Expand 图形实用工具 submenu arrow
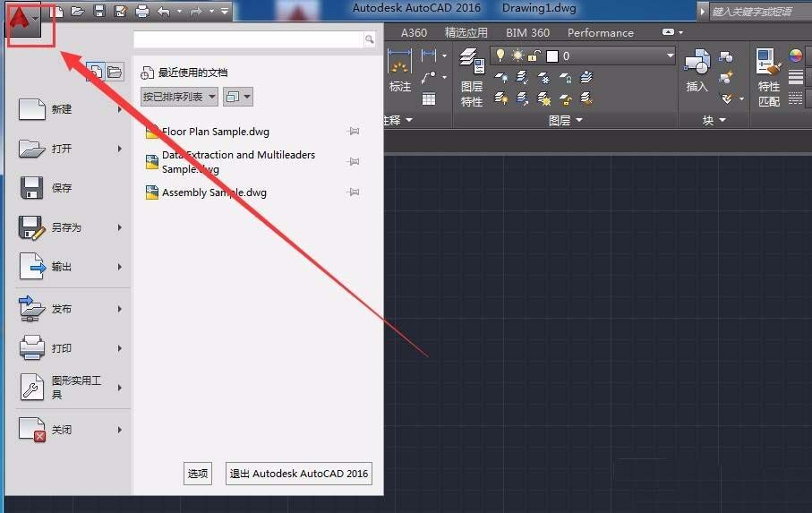 click(120, 387)
